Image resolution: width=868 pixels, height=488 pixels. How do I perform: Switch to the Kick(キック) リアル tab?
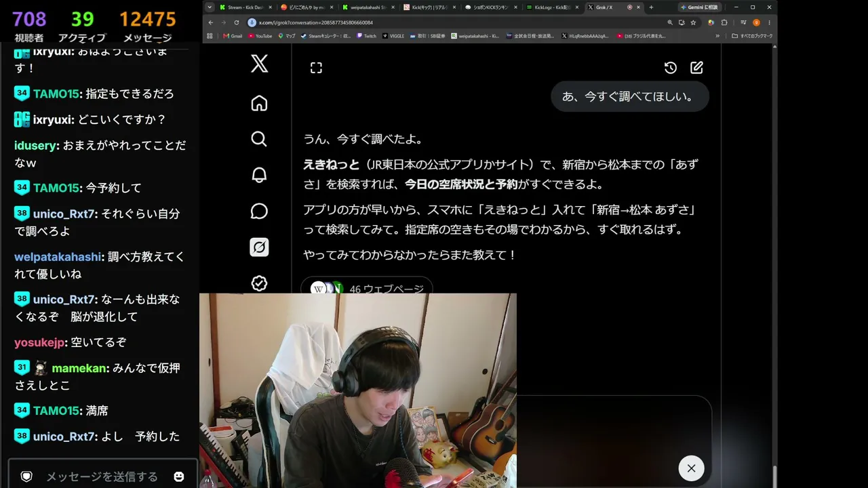click(428, 7)
